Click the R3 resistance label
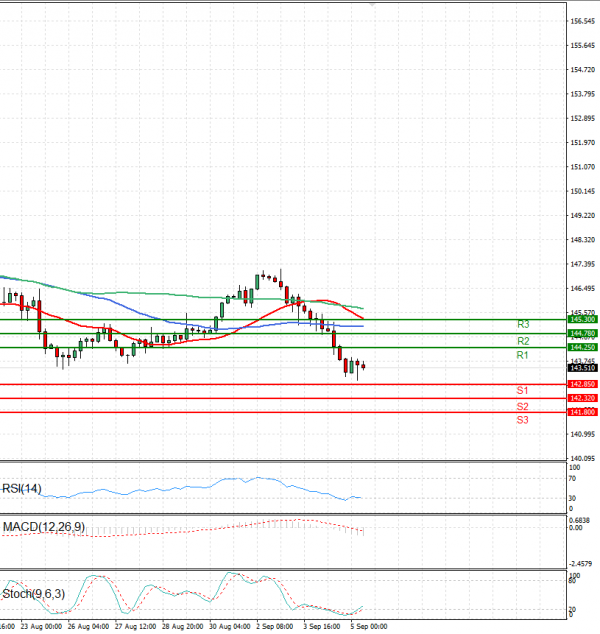600x634 pixels. (523, 324)
